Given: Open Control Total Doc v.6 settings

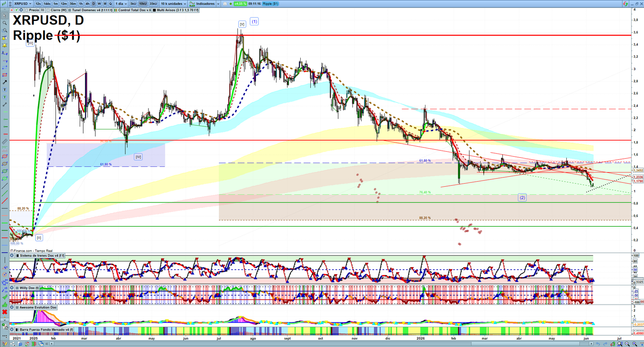Looking at the screenshot, I should click(x=134, y=10).
